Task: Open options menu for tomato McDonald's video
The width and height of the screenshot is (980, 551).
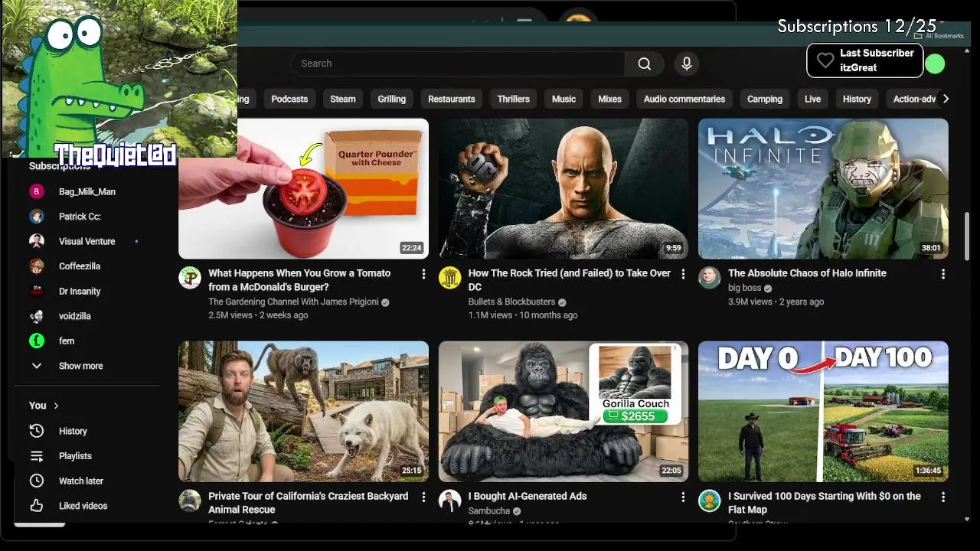Action: pos(423,274)
